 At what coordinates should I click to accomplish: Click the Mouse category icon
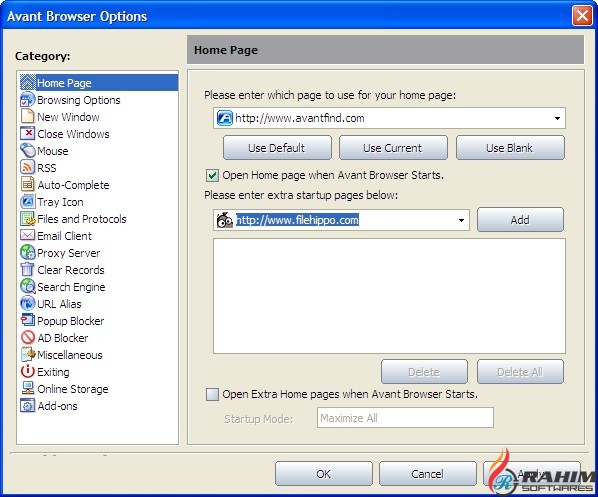click(27, 150)
